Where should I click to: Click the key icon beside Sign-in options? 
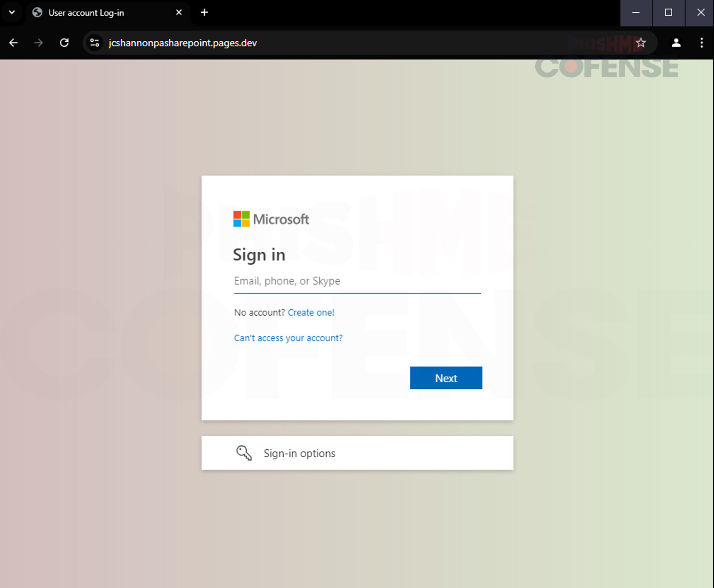click(x=244, y=452)
